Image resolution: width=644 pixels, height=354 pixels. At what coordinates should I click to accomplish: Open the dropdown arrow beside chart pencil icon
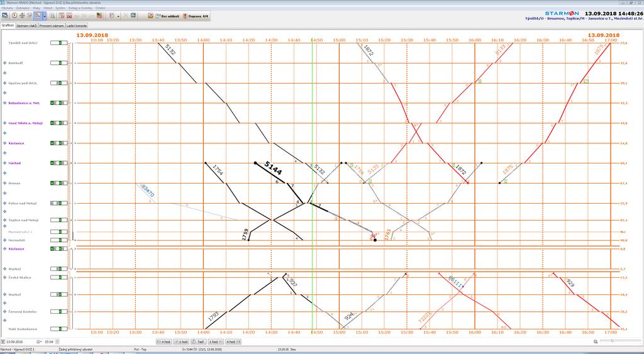tap(118, 16)
